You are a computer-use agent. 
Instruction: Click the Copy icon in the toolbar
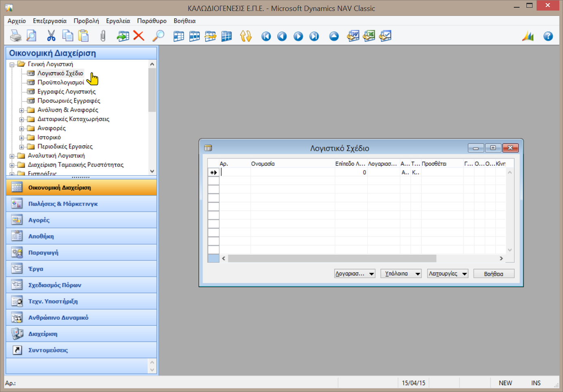click(67, 36)
